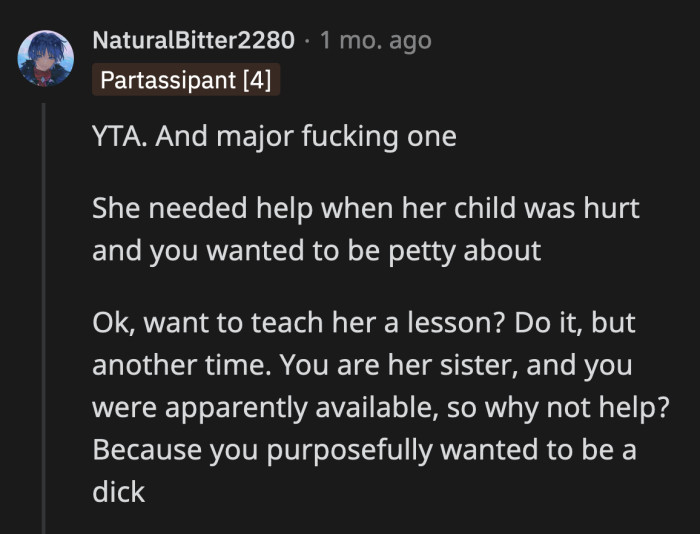Click the NaturalBitter2280 username link

[x=193, y=41]
